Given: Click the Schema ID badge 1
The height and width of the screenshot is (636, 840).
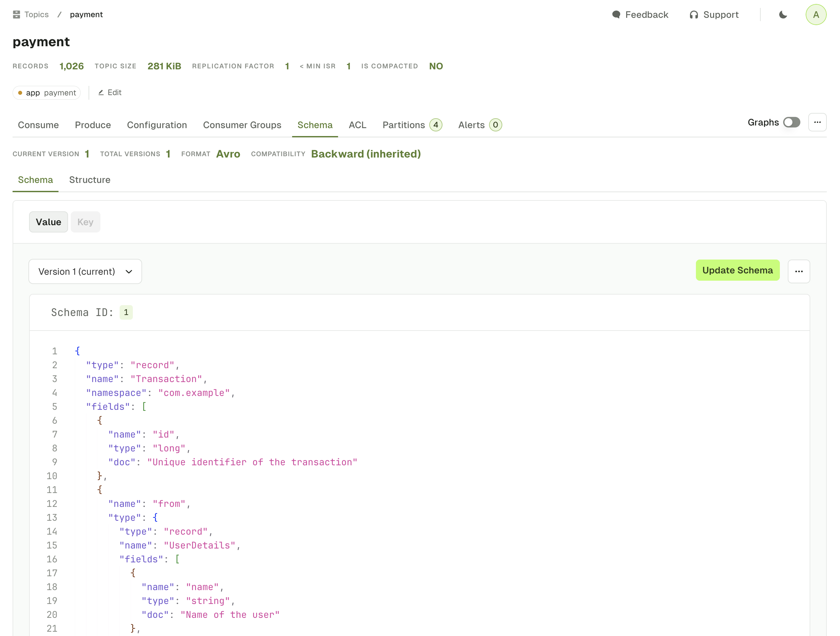Looking at the screenshot, I should tap(126, 312).
